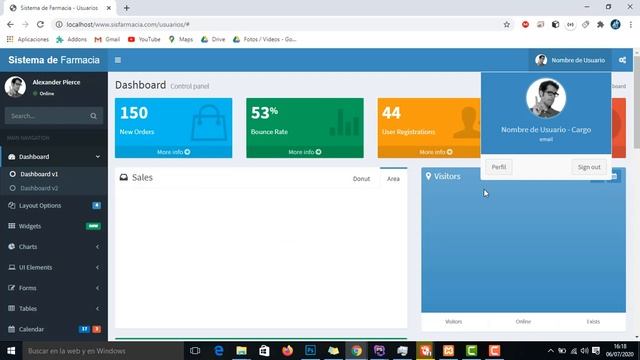Click the Tables icon in sidebar
The image size is (640, 360).
coord(11,308)
